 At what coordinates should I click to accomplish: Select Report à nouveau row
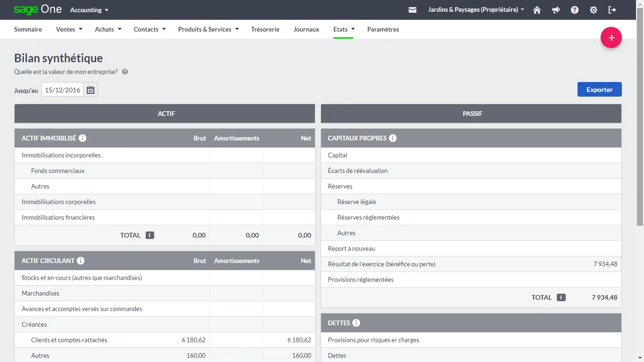point(471,248)
